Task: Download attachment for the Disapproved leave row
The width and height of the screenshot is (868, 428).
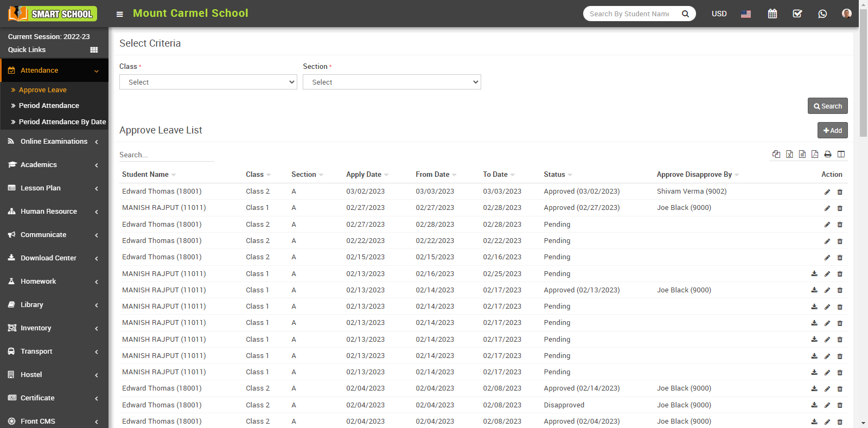Action: click(x=814, y=405)
